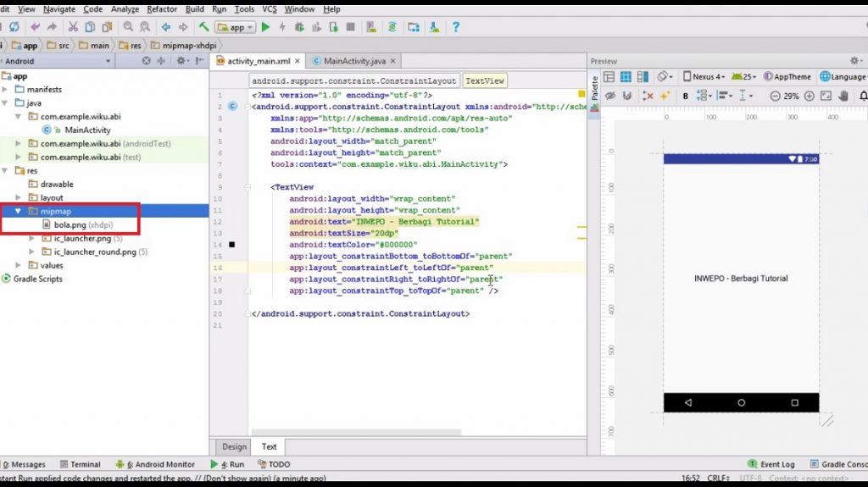Click the green Run app button
This screenshot has height=487, width=868.
(x=265, y=27)
